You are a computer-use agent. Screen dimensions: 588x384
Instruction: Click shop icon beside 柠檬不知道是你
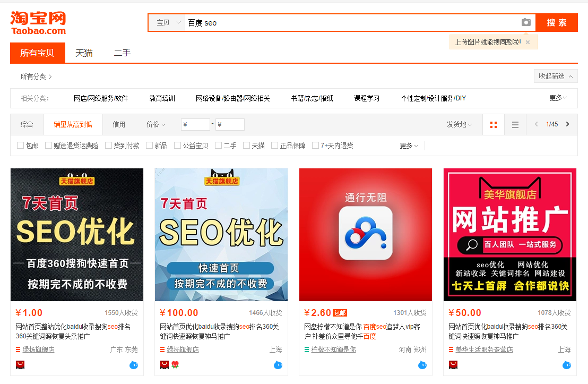pos(307,349)
